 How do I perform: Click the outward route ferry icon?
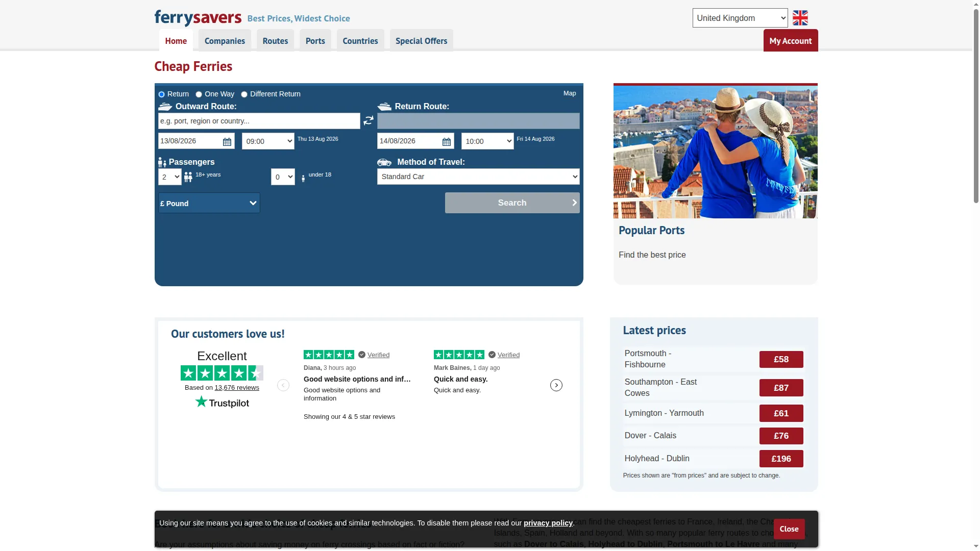pos(165,107)
